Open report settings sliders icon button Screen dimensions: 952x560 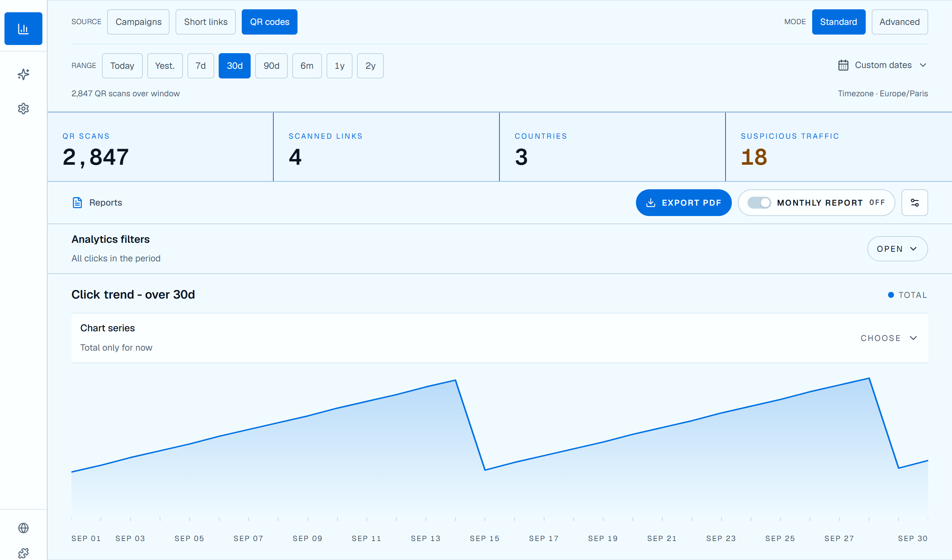914,203
